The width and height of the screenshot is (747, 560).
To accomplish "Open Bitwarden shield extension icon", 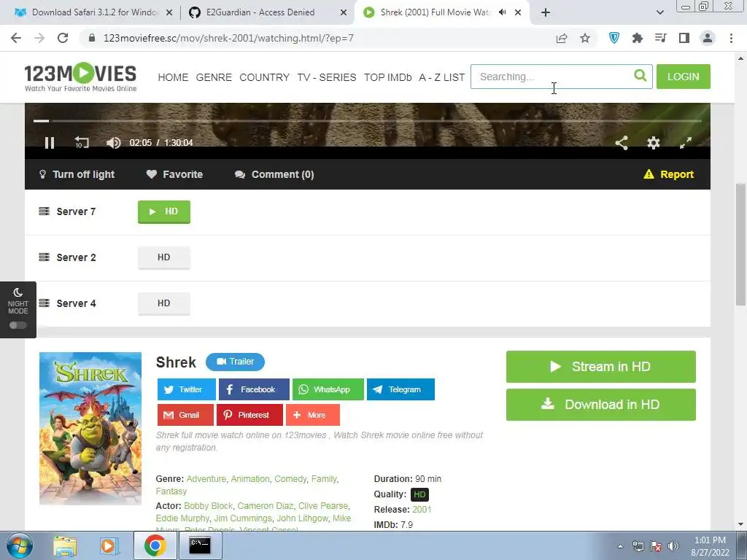I will [x=614, y=38].
